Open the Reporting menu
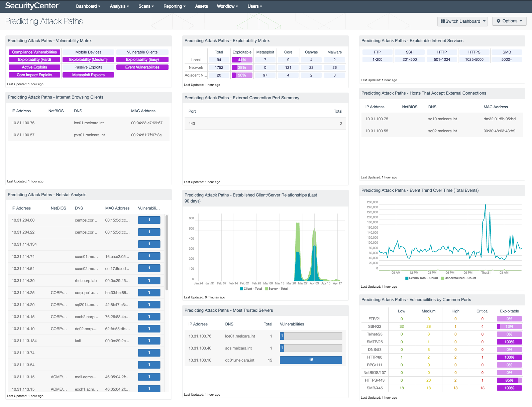This screenshot has width=532, height=407. tap(174, 6)
